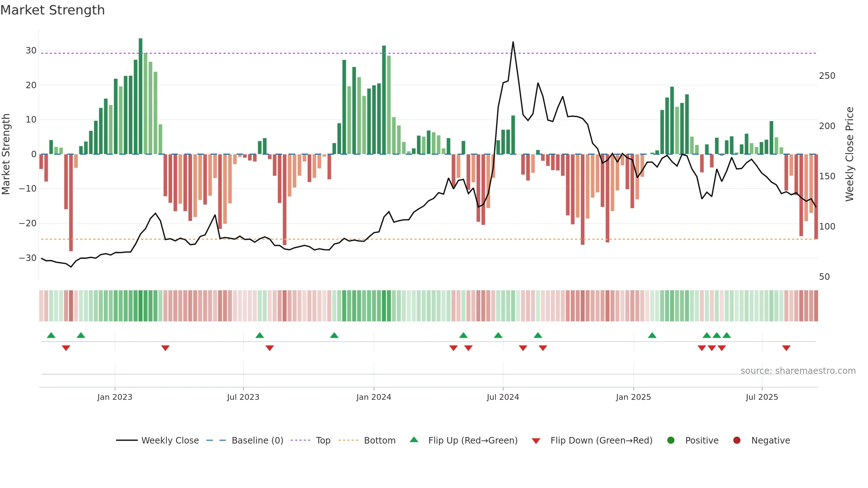The height and width of the screenshot is (488, 868).
Task: Click the Jul 2023 axis label
Action: 243,397
